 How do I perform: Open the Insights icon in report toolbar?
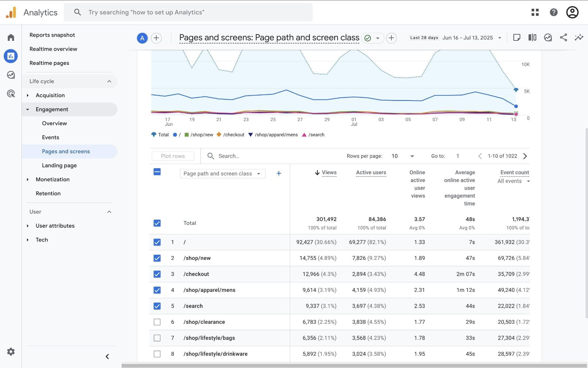tap(548, 38)
